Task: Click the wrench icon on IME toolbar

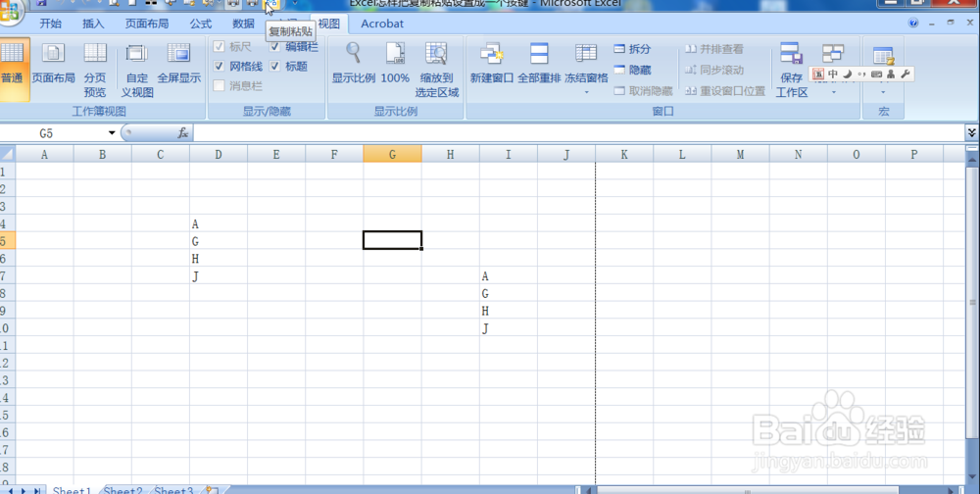Action: point(906,74)
